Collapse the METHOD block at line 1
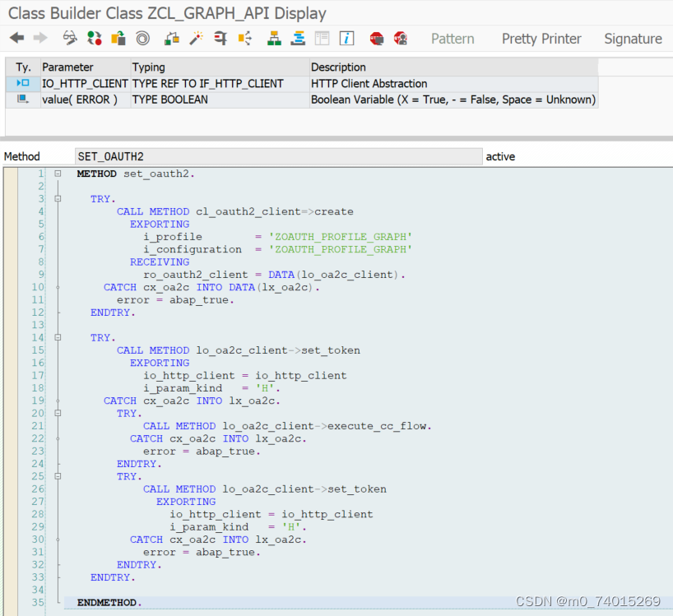673x616 pixels. pyautogui.click(x=56, y=174)
